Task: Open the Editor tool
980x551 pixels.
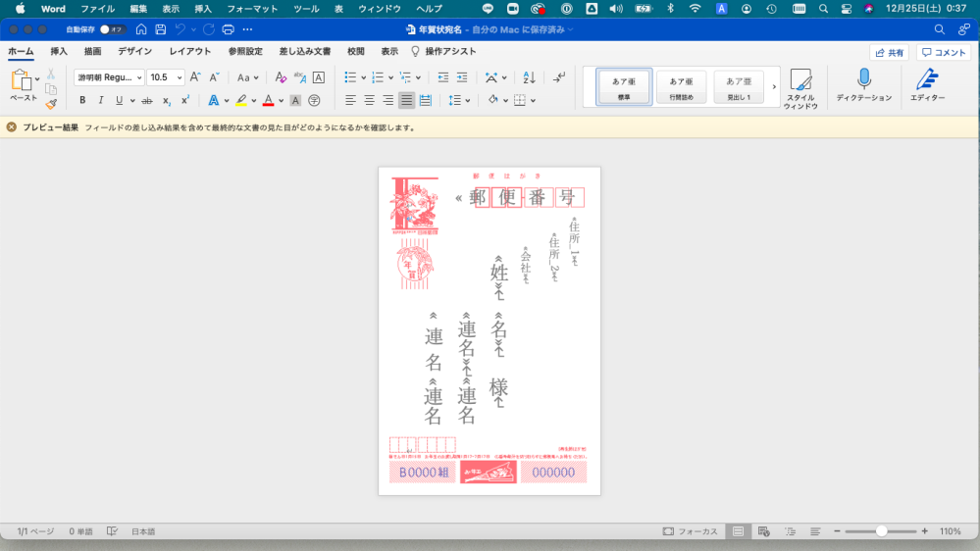Action: point(927,85)
